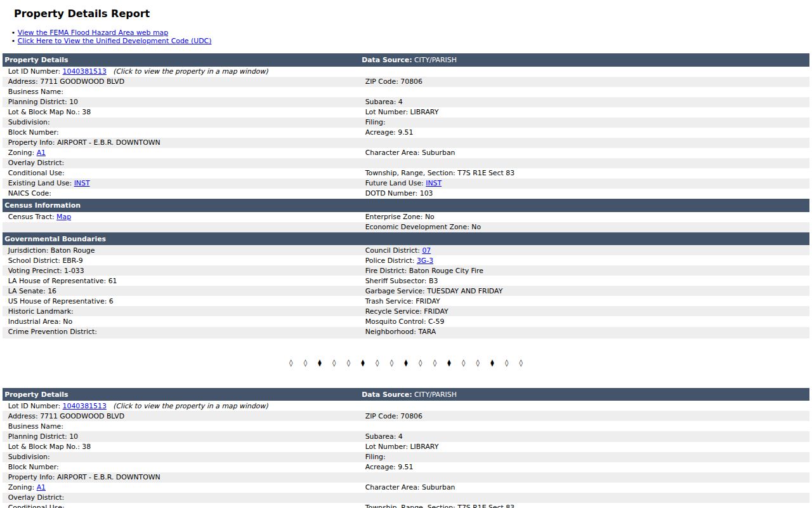Click the 'Economic Development Zone: No' entry
Image resolution: width=812 pixels, height=508 pixels.
(423, 227)
